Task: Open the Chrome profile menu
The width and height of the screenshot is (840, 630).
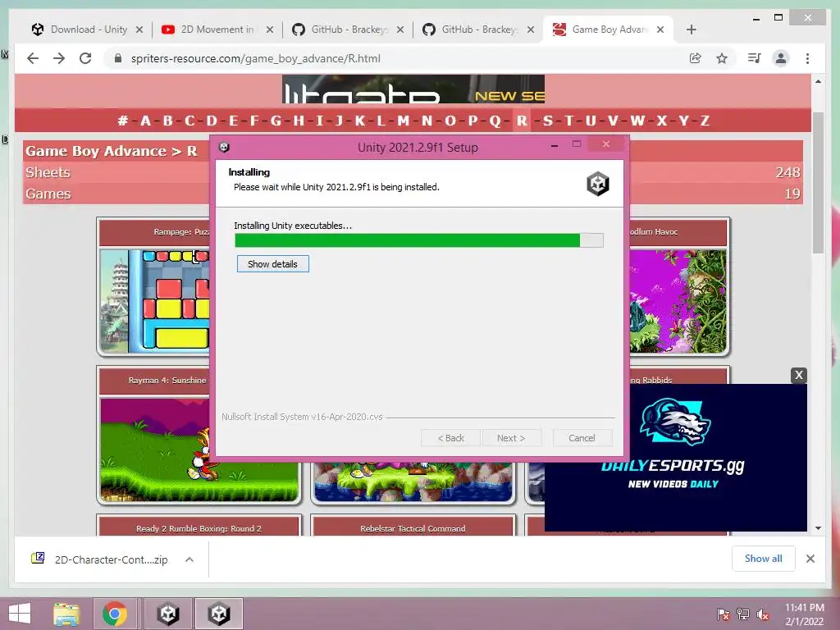Action: tap(781, 58)
